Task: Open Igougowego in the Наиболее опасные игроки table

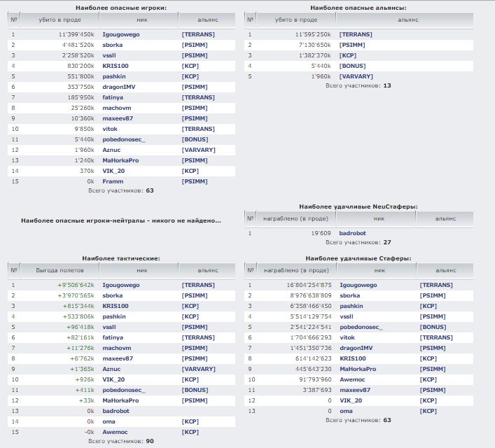Action: (121, 34)
